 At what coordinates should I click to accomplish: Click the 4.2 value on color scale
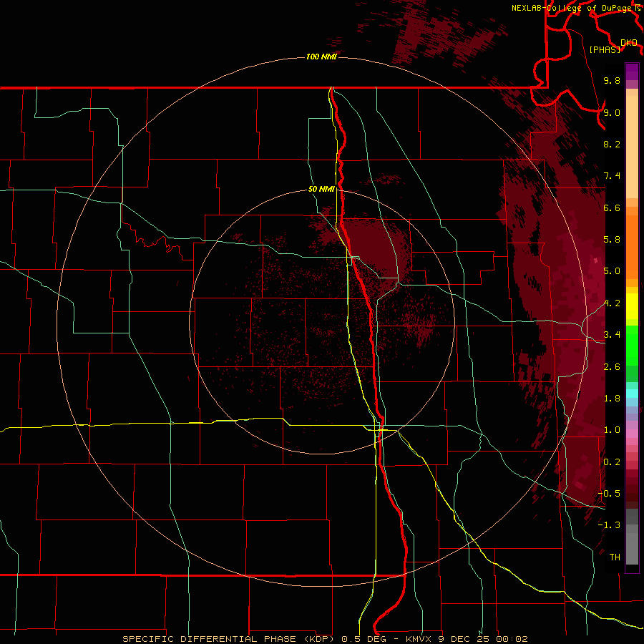[612, 303]
